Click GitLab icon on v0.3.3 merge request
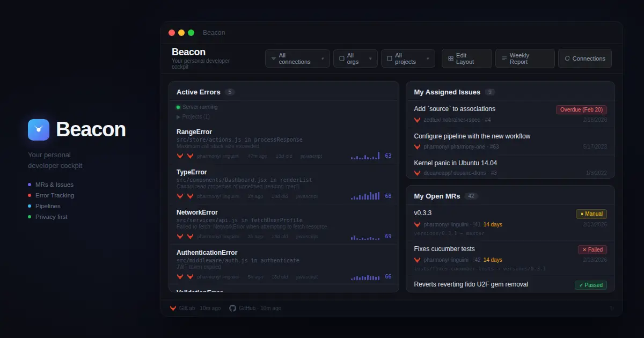 point(417,224)
